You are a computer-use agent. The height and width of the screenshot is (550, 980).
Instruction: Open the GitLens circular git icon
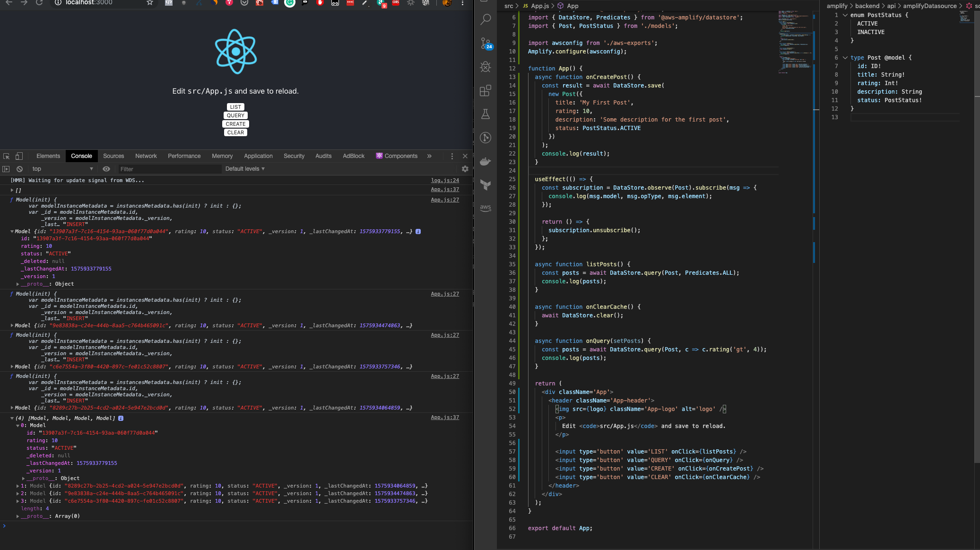[486, 138]
